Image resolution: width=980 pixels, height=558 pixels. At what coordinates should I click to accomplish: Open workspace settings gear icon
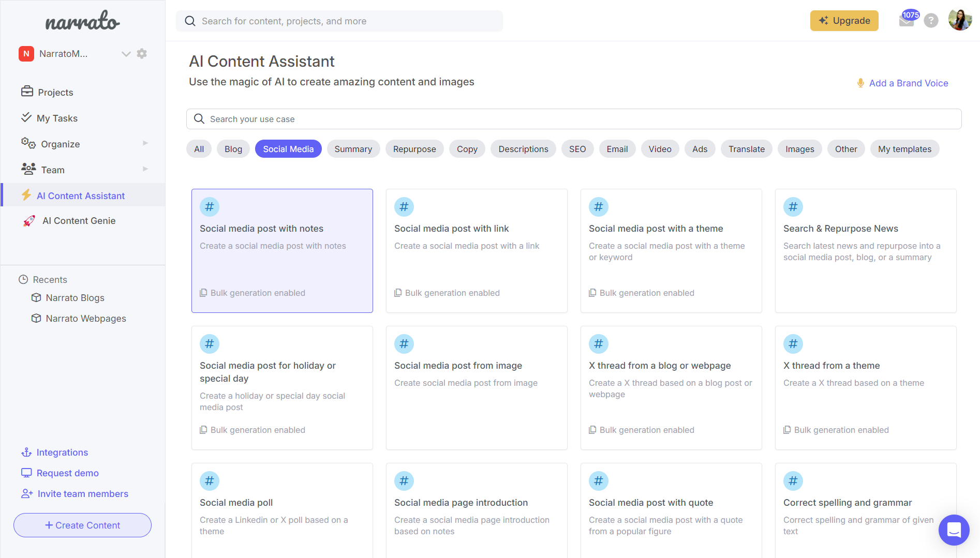pyautogui.click(x=142, y=54)
